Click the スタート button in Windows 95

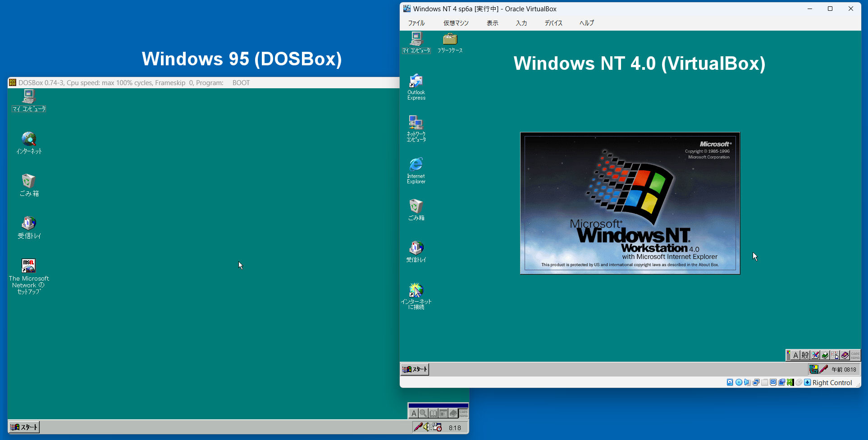pos(24,427)
